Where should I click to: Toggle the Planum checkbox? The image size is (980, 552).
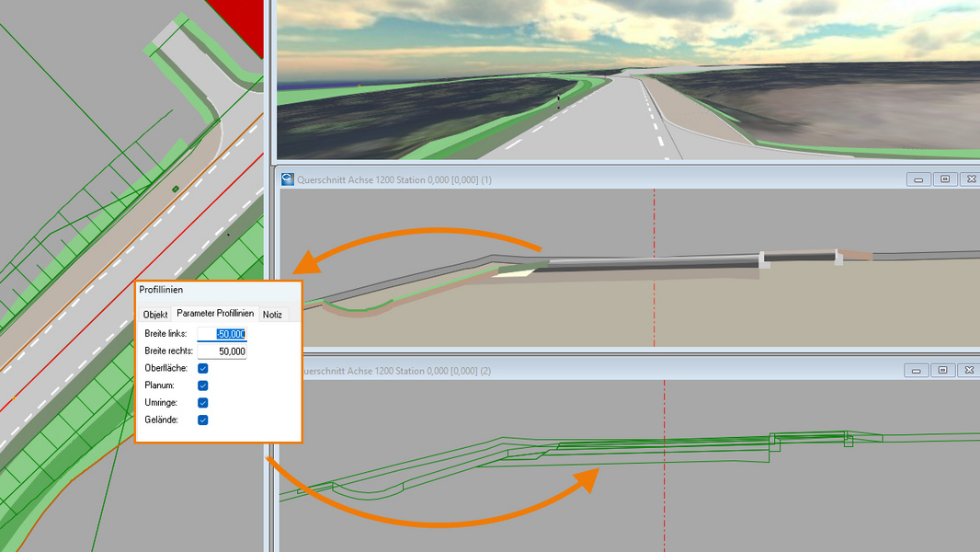click(203, 385)
